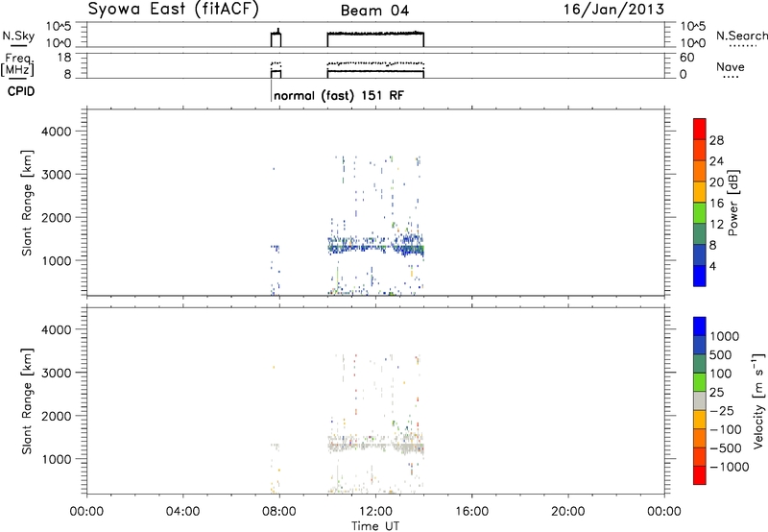The width and height of the screenshot is (768, 532).
Task: Click the '-500' label on Velocity colorbar
Action: (725, 447)
